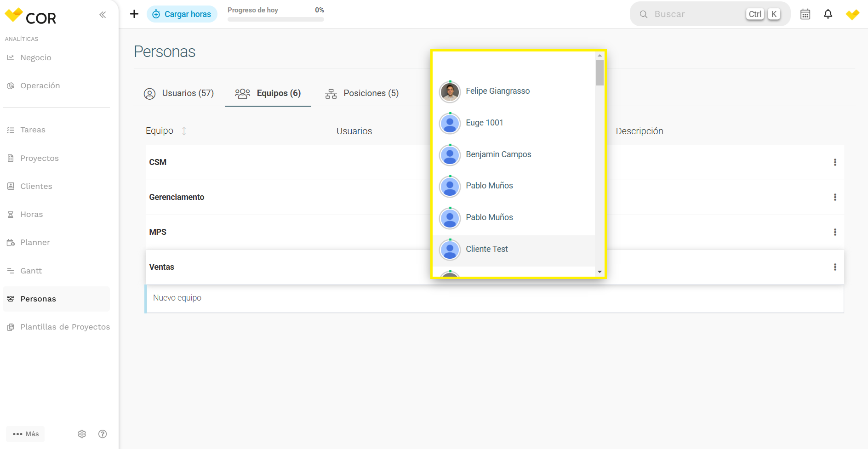Viewport: 868px width, 449px height.
Task: Click the Descripción column header
Action: (640, 131)
